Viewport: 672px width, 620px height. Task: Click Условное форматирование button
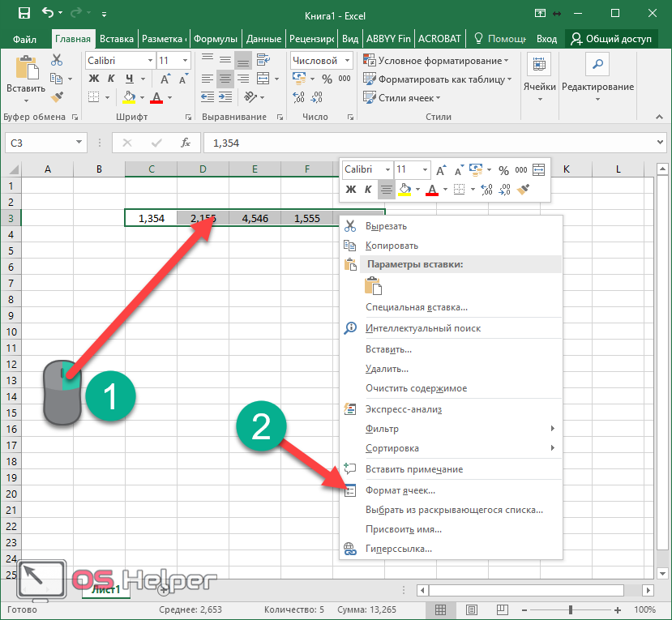pos(437,61)
